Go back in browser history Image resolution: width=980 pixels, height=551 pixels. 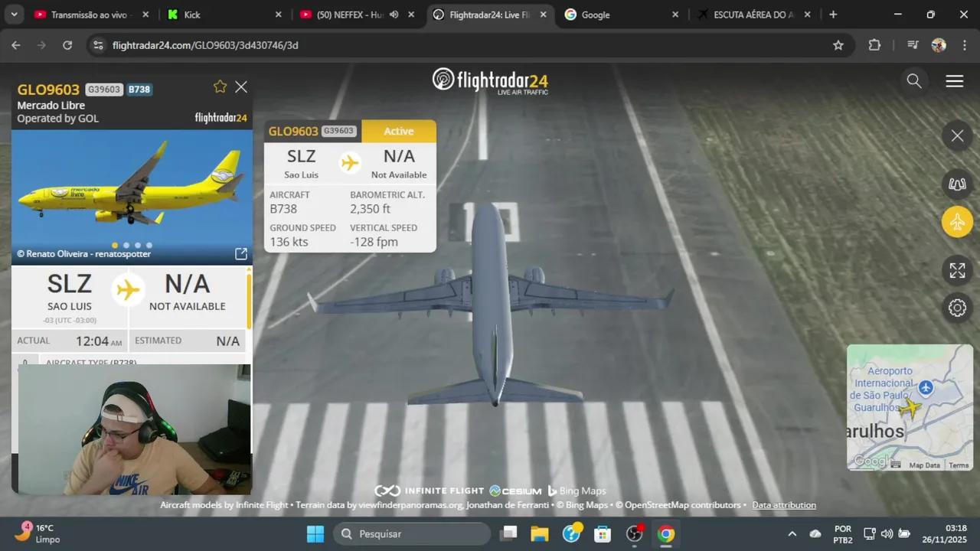(x=16, y=45)
